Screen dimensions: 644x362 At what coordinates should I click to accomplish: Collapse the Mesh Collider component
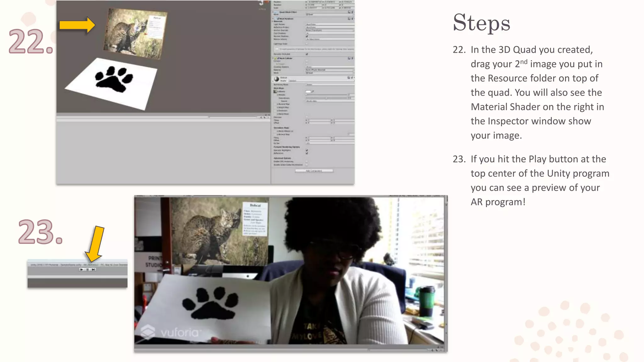click(273, 58)
